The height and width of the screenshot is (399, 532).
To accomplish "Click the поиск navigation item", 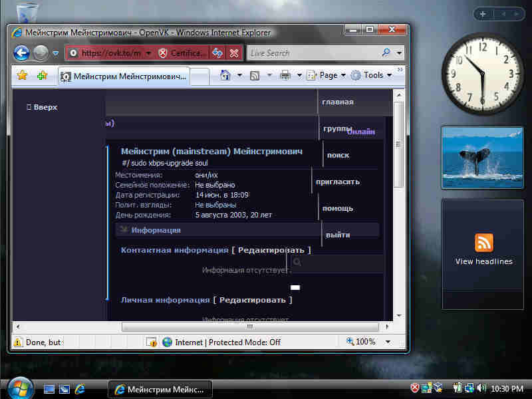I will (x=338, y=155).
